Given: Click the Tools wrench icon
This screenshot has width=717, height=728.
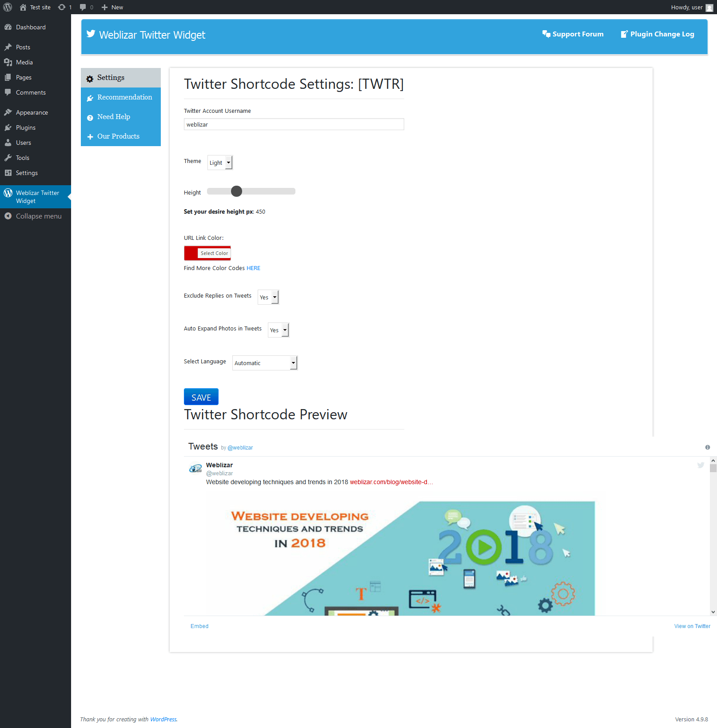Looking at the screenshot, I should [8, 158].
